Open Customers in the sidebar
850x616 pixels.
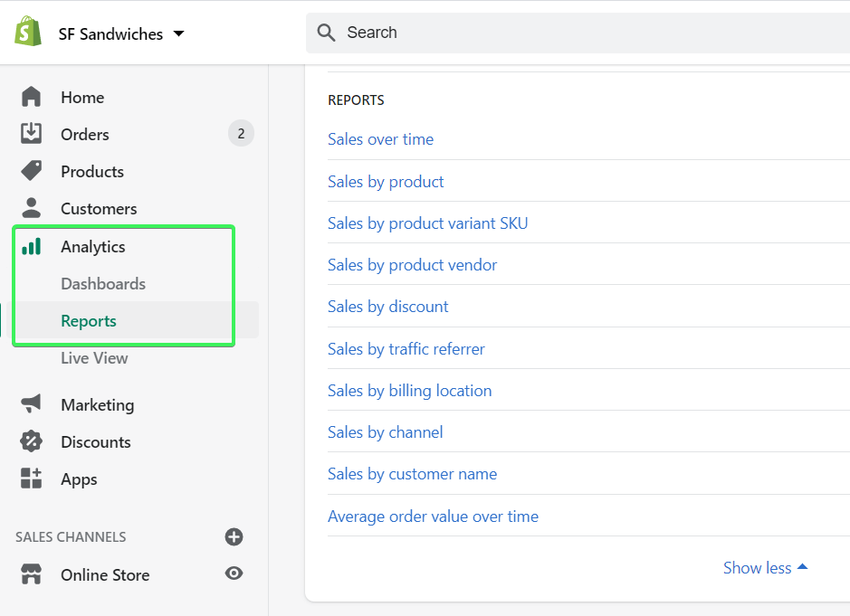coord(99,209)
